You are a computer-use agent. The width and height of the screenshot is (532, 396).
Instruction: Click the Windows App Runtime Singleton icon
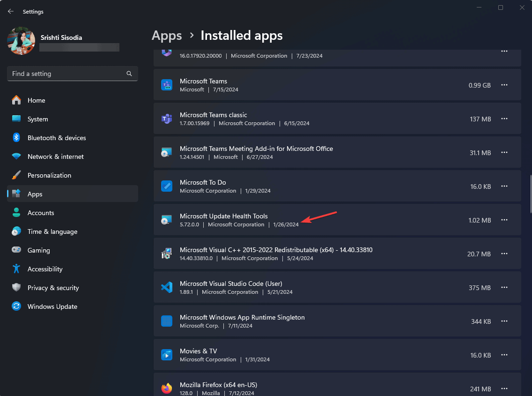tap(167, 321)
